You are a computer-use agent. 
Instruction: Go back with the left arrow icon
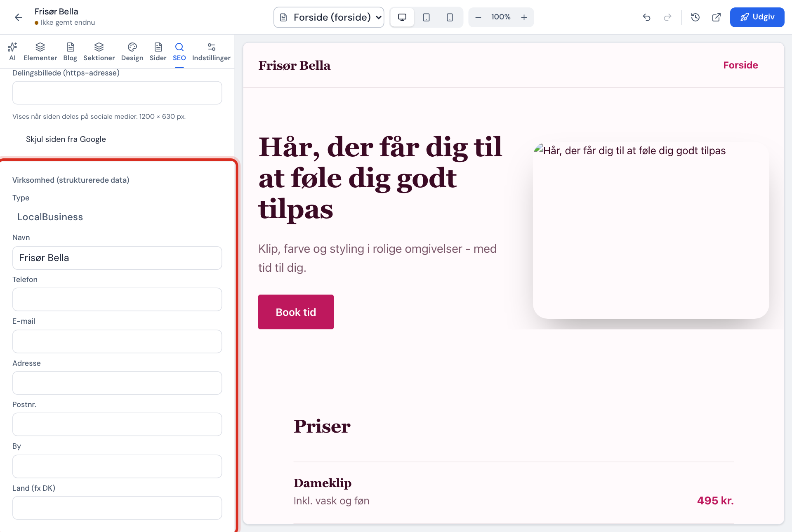(x=18, y=17)
